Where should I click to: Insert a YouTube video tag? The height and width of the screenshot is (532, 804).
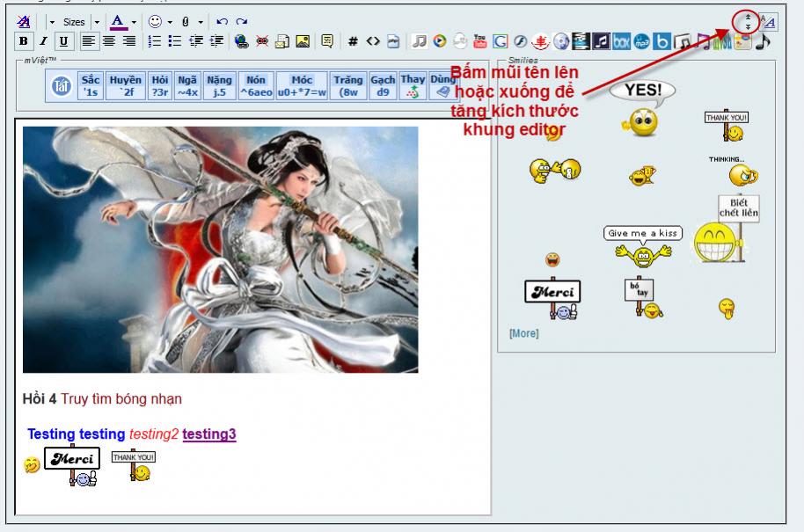(x=479, y=40)
